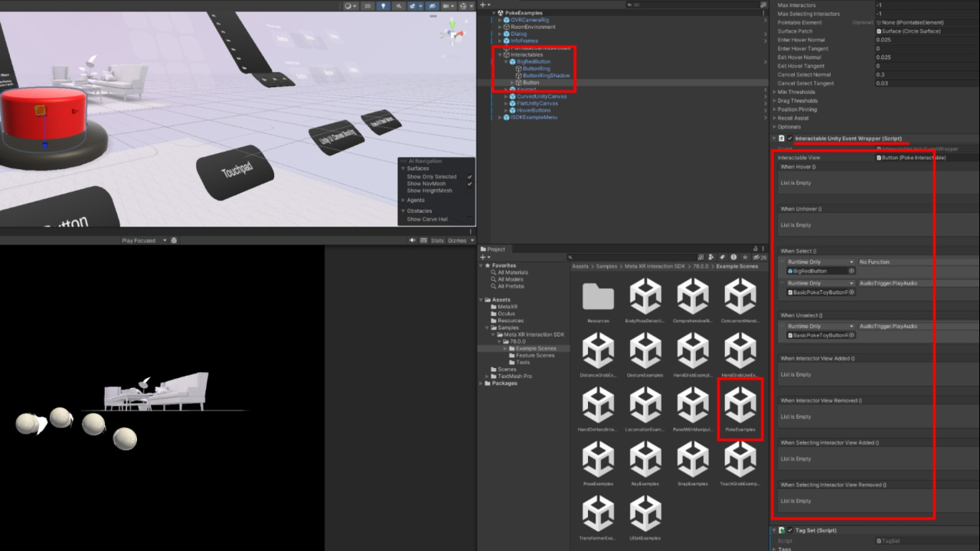Viewport: 980px width, 551px height.
Task: Open the Resources folder in Example Scenes
Action: coord(598,298)
